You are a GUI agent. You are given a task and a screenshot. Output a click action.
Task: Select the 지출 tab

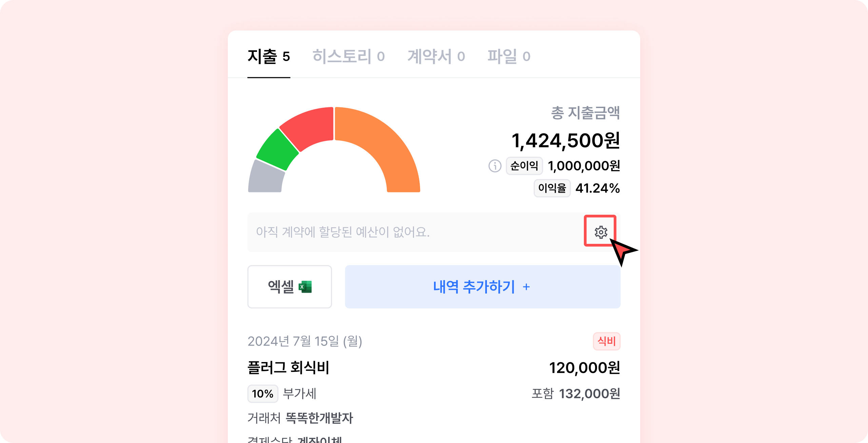269,57
